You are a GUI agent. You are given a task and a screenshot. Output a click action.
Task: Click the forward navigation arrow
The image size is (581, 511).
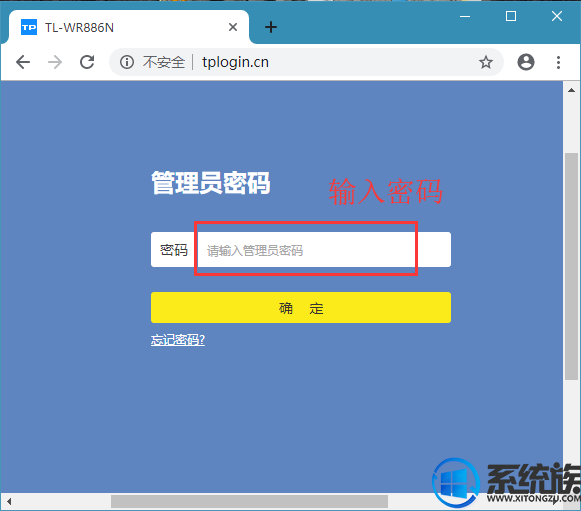tap(55, 62)
